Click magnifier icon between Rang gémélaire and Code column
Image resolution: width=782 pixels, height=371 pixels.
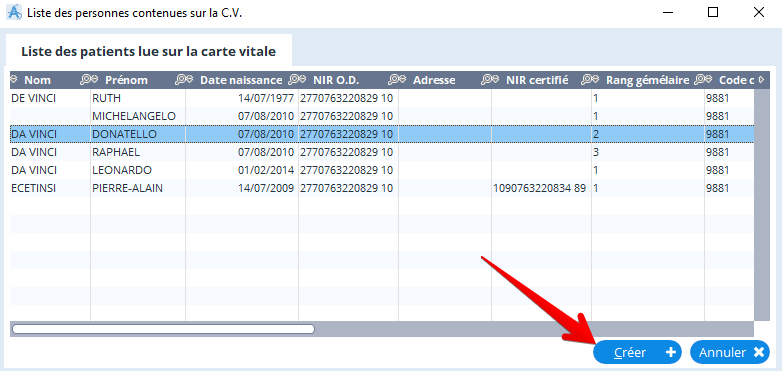click(700, 80)
